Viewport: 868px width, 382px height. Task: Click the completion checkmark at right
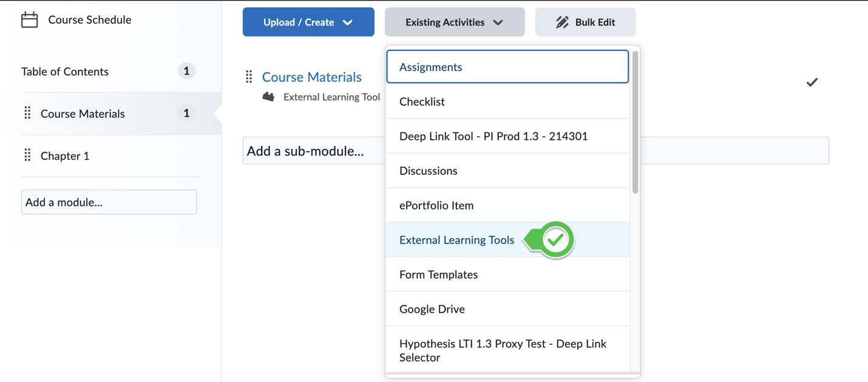(x=812, y=82)
